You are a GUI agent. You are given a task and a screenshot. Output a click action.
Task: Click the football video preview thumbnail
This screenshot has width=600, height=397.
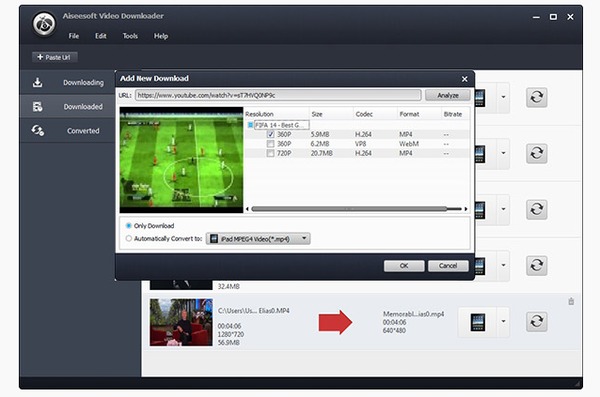pyautogui.click(x=181, y=160)
